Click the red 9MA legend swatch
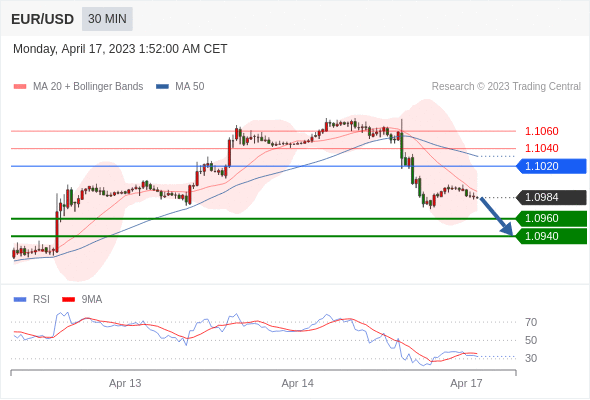The width and height of the screenshot is (590, 400). tap(68, 300)
